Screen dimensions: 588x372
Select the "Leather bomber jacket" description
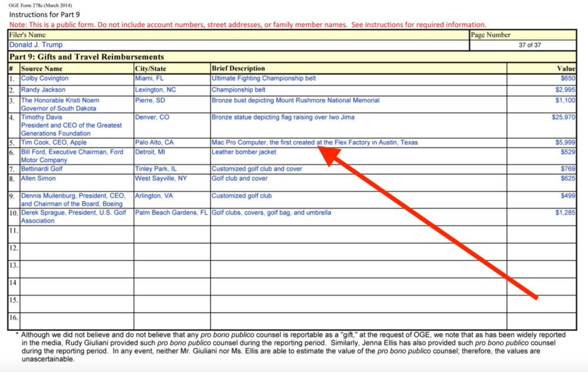(244, 152)
